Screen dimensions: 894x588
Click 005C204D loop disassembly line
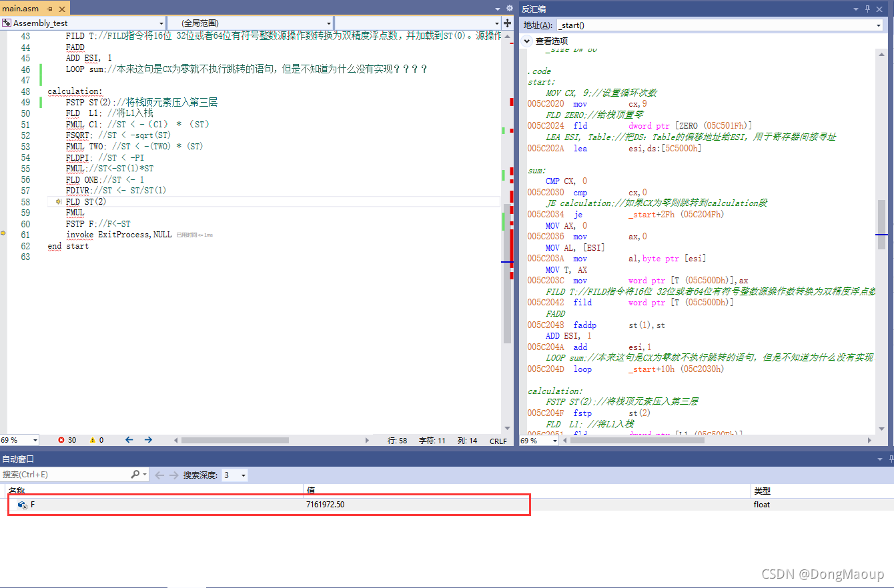pyautogui.click(x=626, y=369)
